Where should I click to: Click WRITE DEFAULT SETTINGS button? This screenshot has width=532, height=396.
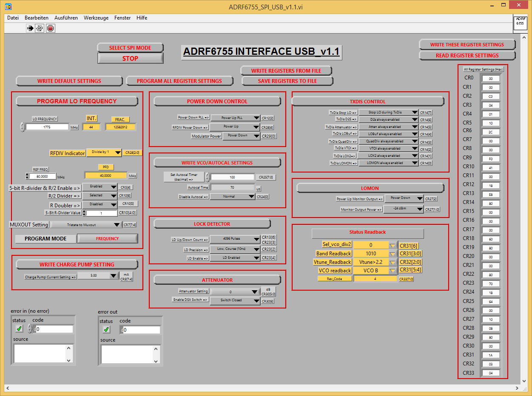pos(69,81)
